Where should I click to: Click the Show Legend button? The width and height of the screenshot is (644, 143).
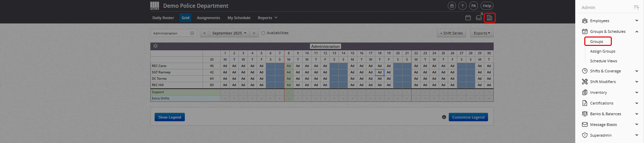pyautogui.click(x=169, y=117)
